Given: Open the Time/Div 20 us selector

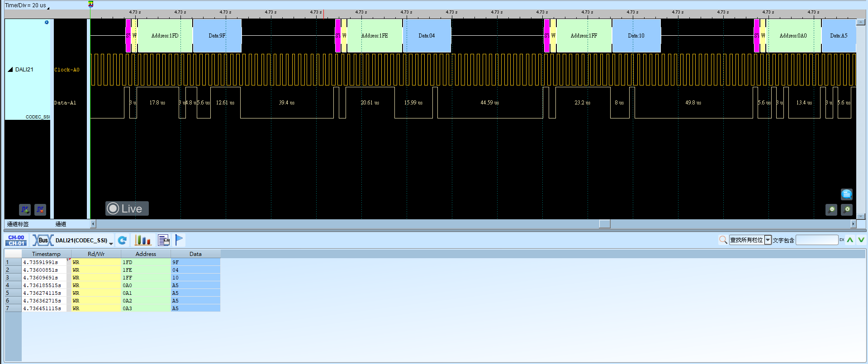Looking at the screenshot, I should [26, 5].
